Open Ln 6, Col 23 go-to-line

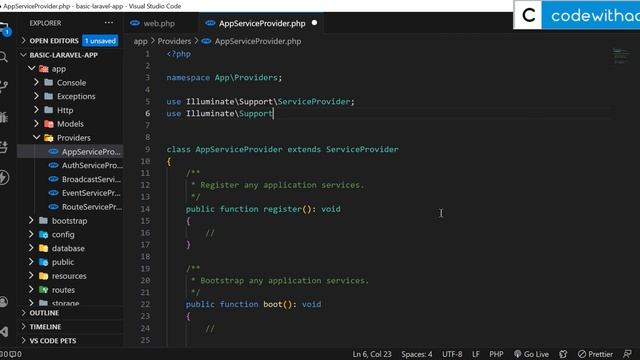[x=372, y=354]
